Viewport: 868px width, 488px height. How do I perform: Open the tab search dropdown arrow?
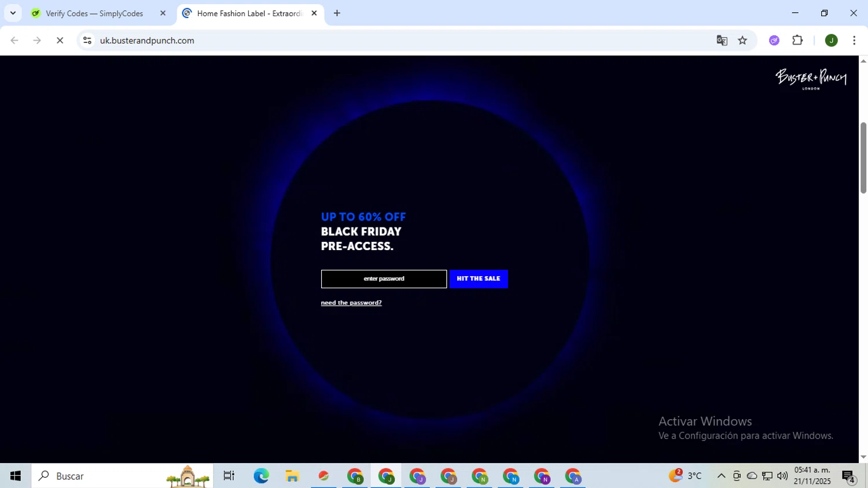(13, 13)
